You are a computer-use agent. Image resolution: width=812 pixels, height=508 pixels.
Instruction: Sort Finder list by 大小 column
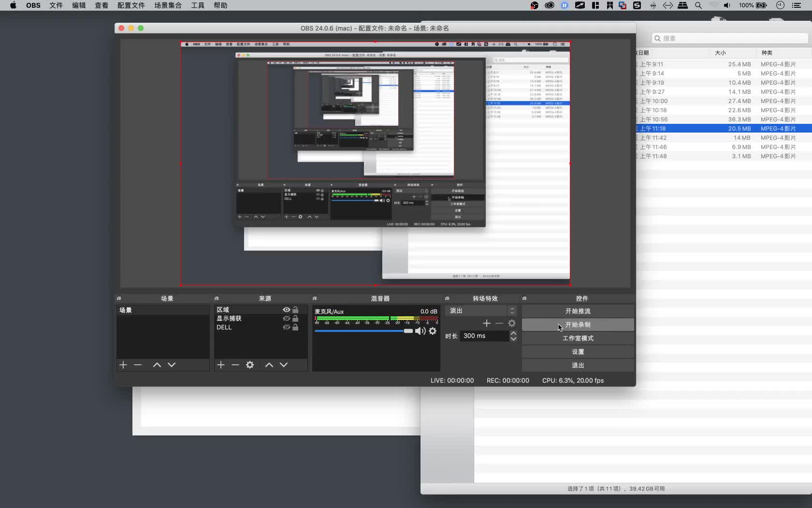coord(732,53)
